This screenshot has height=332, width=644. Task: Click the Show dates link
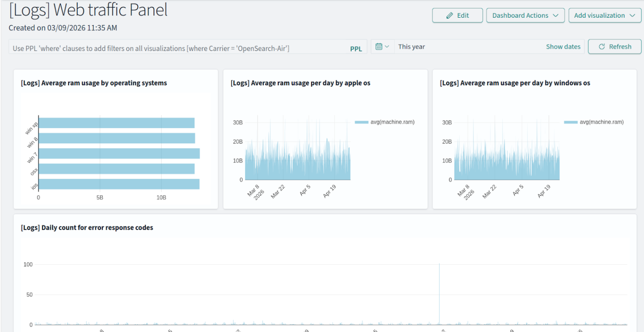click(x=563, y=46)
